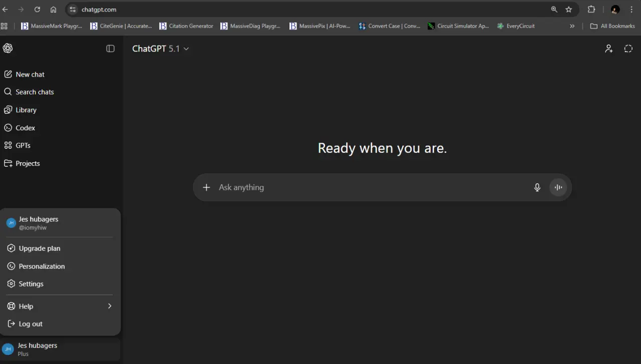The image size is (641, 364).
Task: Open the browser apps grid shortcut
Action: [5, 26]
